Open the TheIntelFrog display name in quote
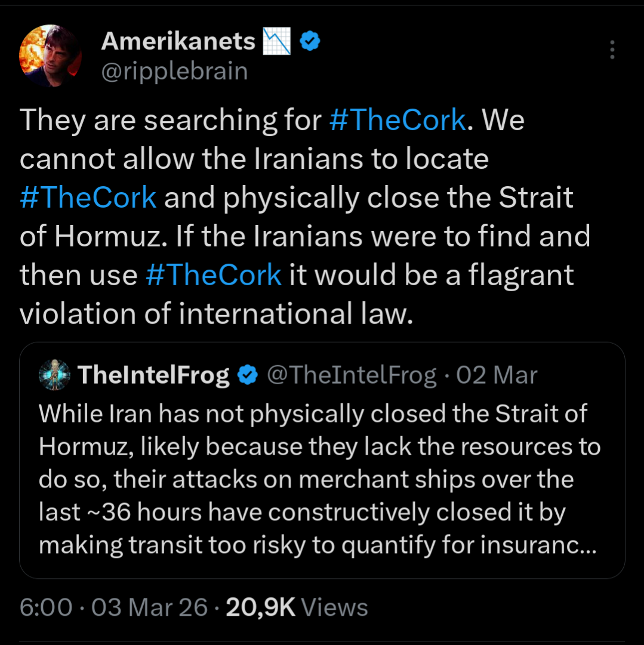644x645 pixels. (153, 375)
